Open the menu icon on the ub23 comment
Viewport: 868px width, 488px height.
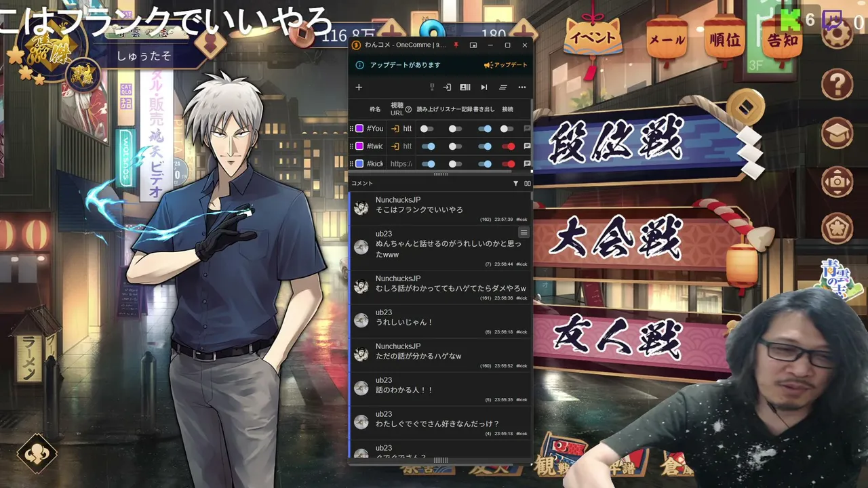pyautogui.click(x=524, y=232)
